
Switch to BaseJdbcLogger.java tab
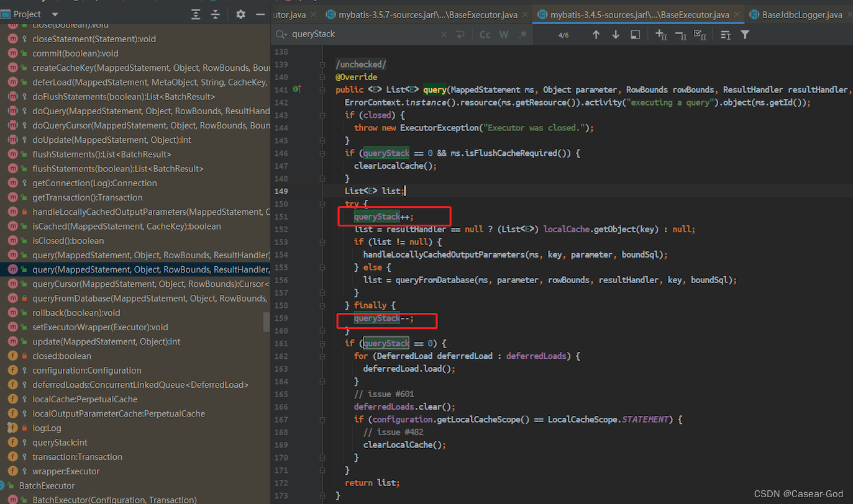(800, 14)
